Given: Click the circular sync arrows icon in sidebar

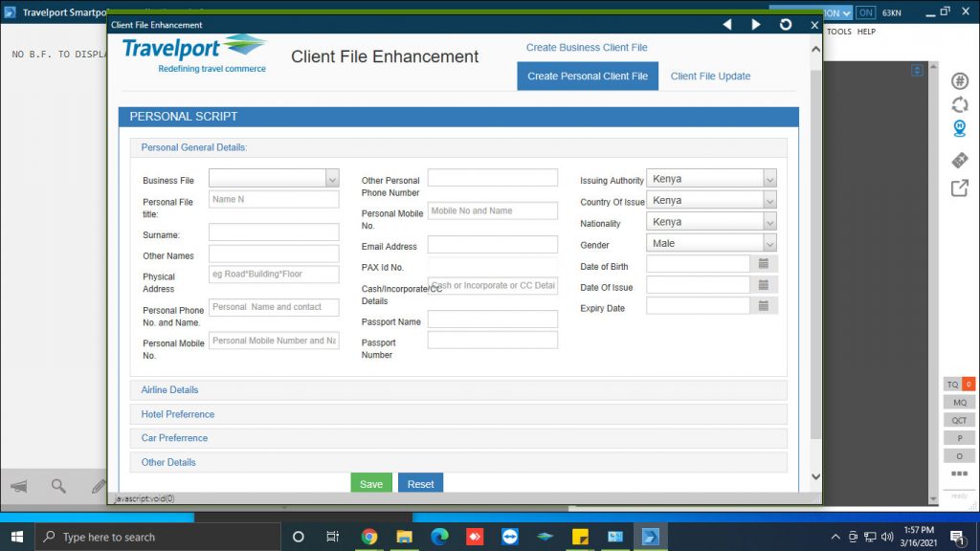Looking at the screenshot, I should click(x=959, y=104).
